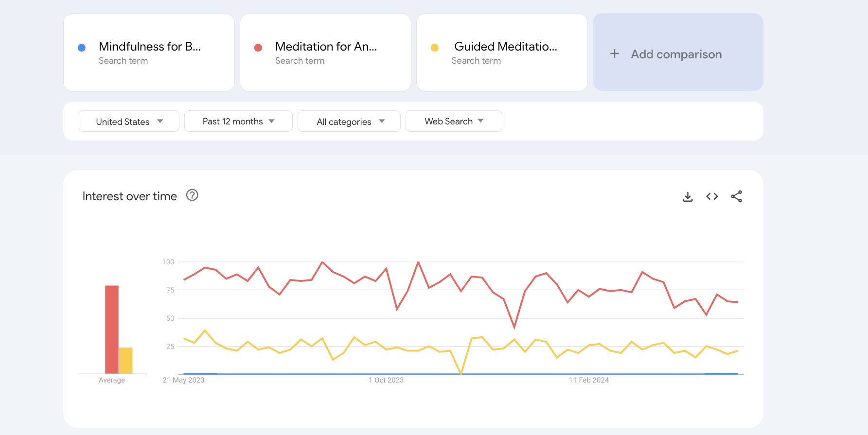868x435 pixels.
Task: Edit the Meditation for An... search term
Action: click(326, 47)
